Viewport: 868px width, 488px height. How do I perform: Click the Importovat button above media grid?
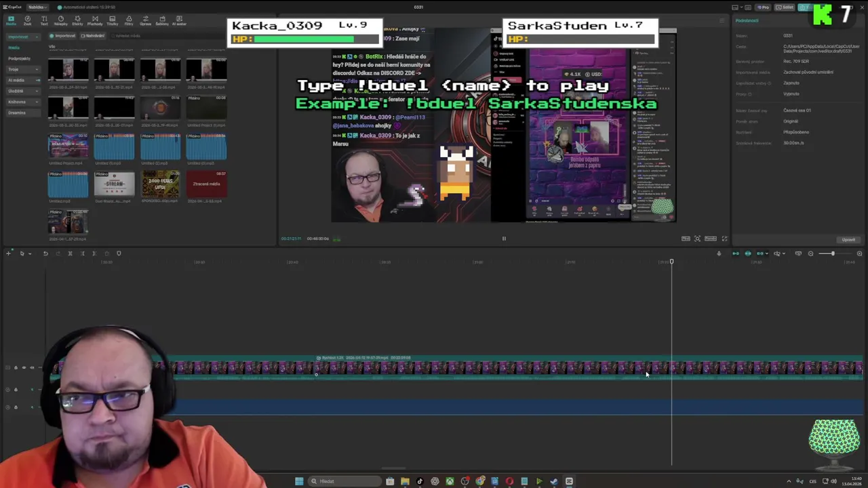click(x=63, y=36)
